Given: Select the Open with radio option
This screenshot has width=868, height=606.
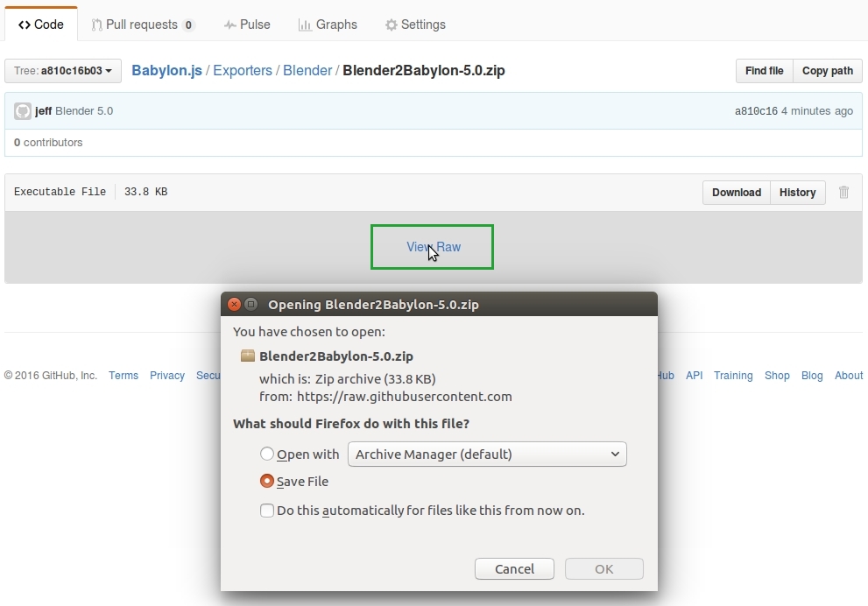Looking at the screenshot, I should click(x=267, y=454).
